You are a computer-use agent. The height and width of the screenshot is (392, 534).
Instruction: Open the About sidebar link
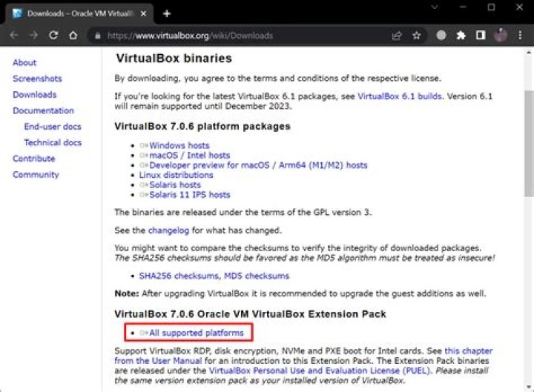(24, 62)
